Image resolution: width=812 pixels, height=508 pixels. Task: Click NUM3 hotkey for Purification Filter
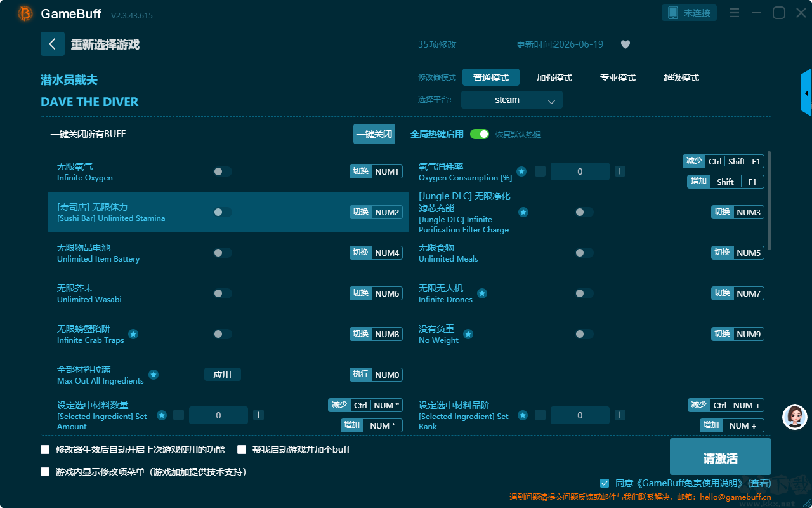738,212
